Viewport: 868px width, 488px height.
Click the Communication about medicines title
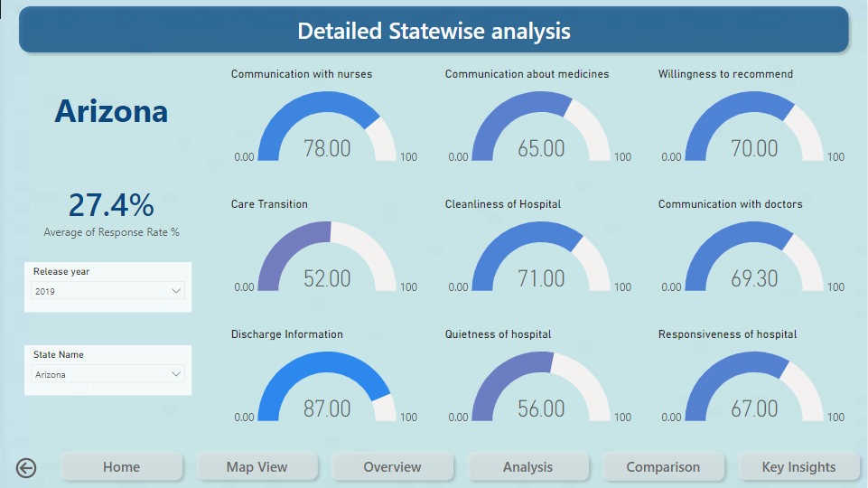click(x=527, y=74)
